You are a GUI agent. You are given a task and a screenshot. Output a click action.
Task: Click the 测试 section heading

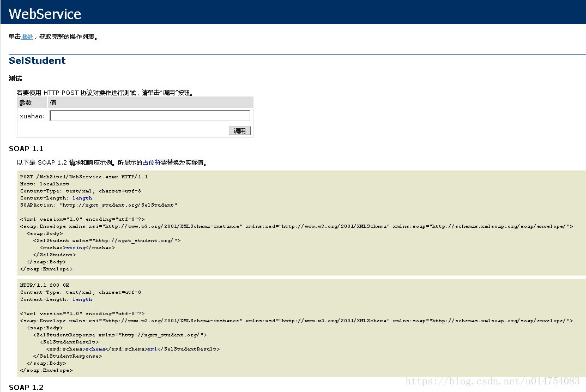click(15, 79)
